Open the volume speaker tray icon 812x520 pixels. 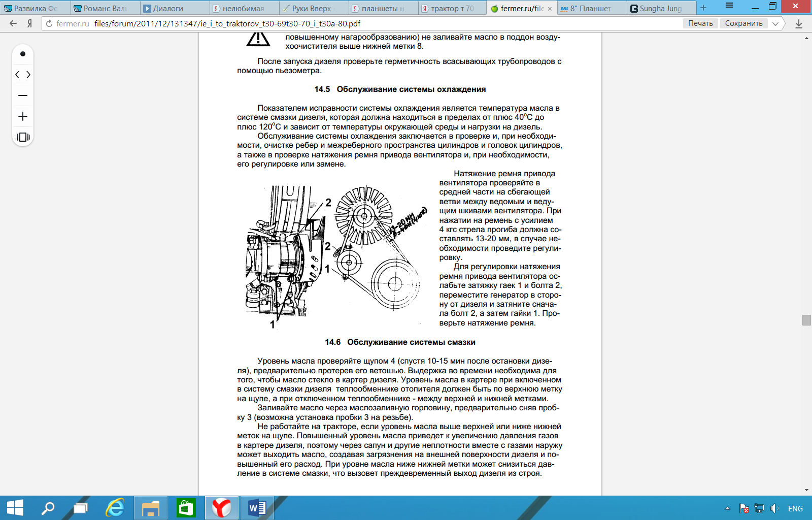tap(774, 508)
